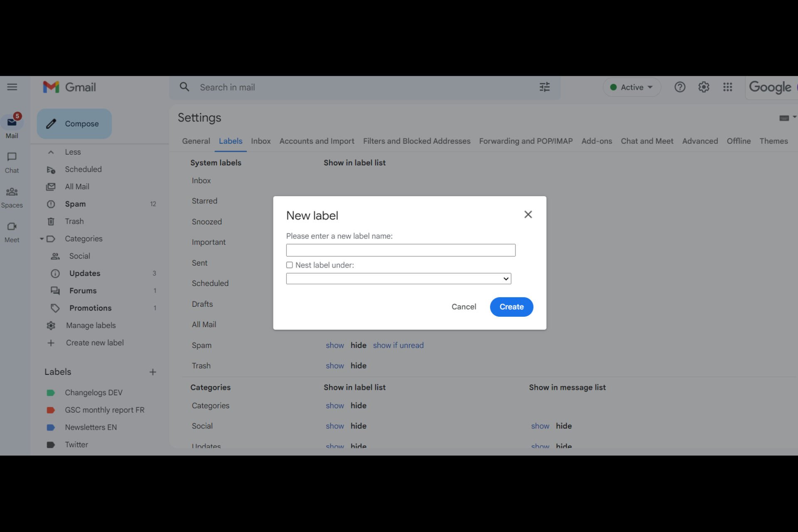Click the Google account logo
798x532 pixels.
770,87
